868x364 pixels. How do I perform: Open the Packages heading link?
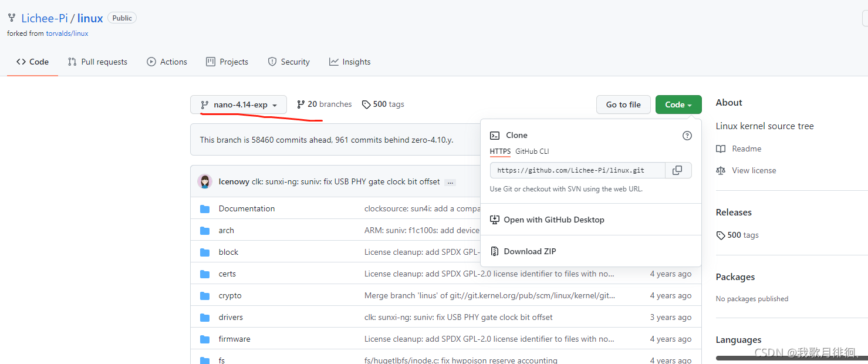click(735, 277)
